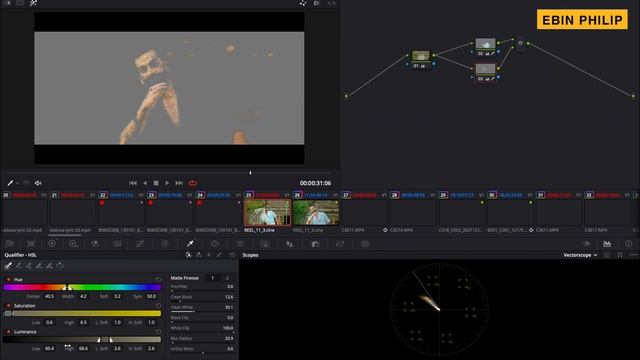Open the Scopes options menu
Viewport: 640px width, 360px height.
click(x=633, y=255)
